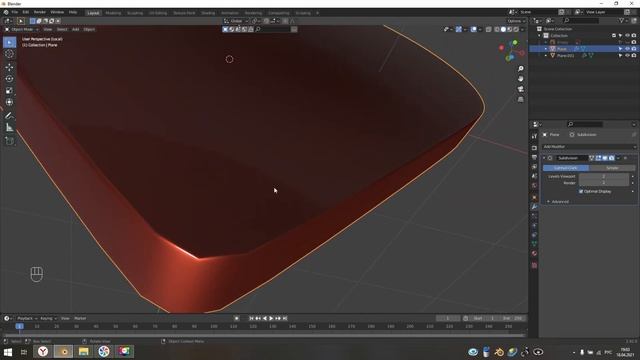The width and height of the screenshot is (640, 360).
Task: Open the Keying dropdown in timeline
Action: pos(48,318)
